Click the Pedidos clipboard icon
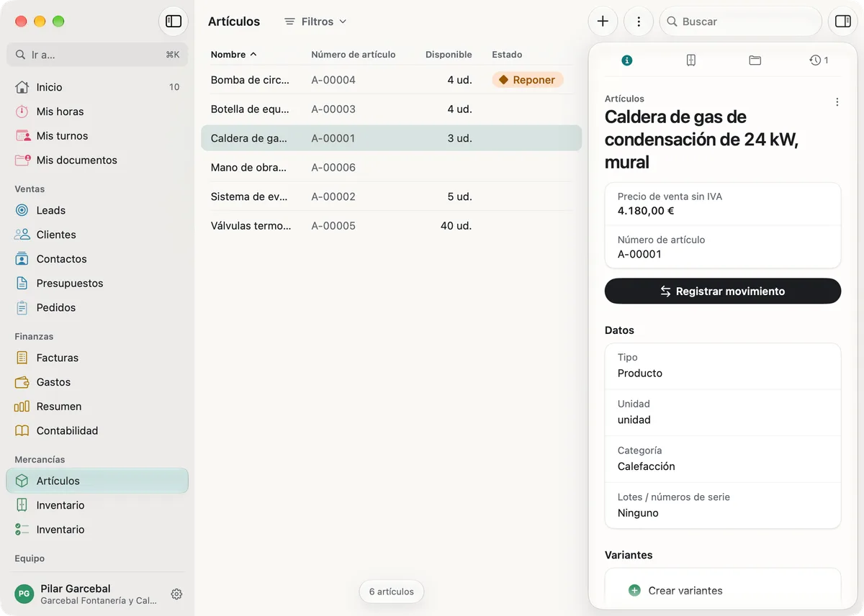 coord(22,307)
